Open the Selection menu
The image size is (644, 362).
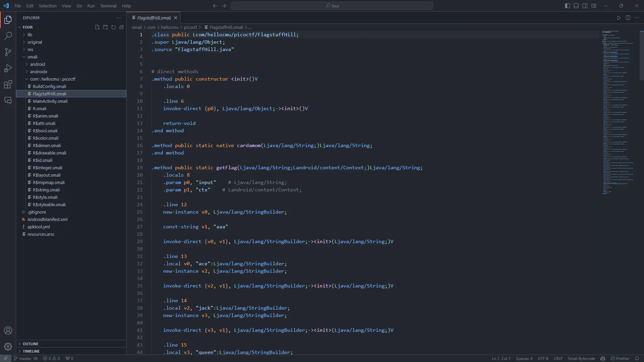tap(48, 6)
